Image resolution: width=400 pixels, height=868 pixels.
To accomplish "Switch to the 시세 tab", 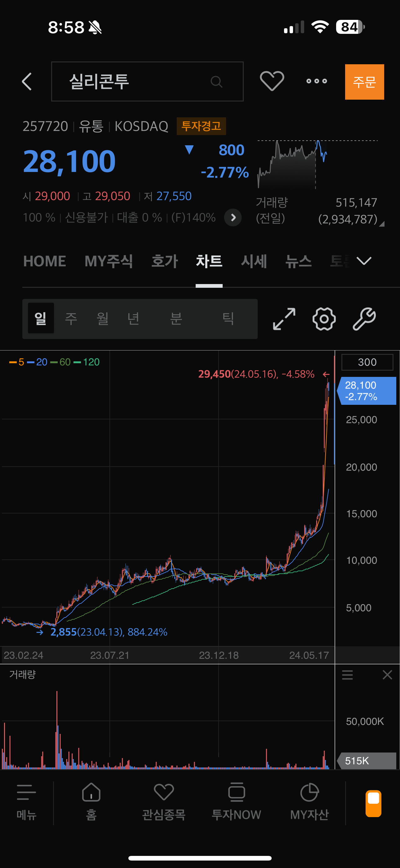I will [254, 261].
